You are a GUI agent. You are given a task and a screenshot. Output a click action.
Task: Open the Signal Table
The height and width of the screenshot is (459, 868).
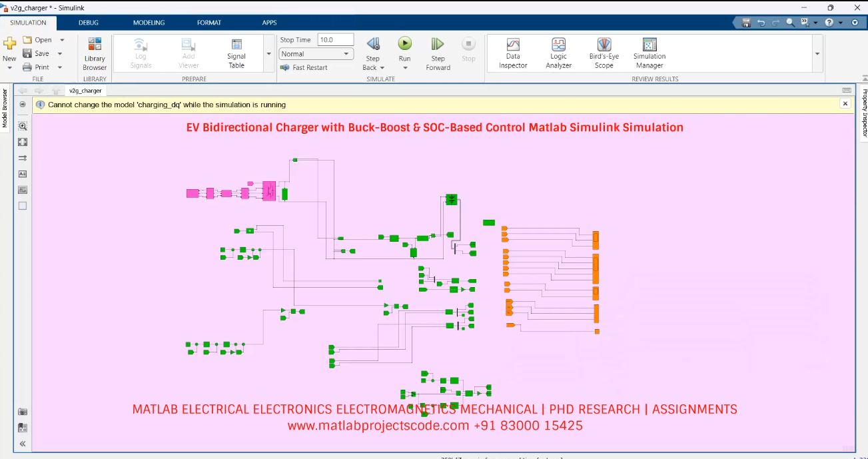236,53
